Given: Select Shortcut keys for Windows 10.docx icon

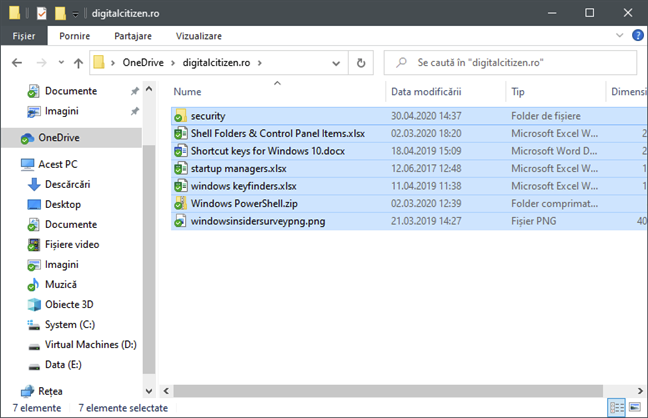Looking at the screenshot, I should [180, 151].
